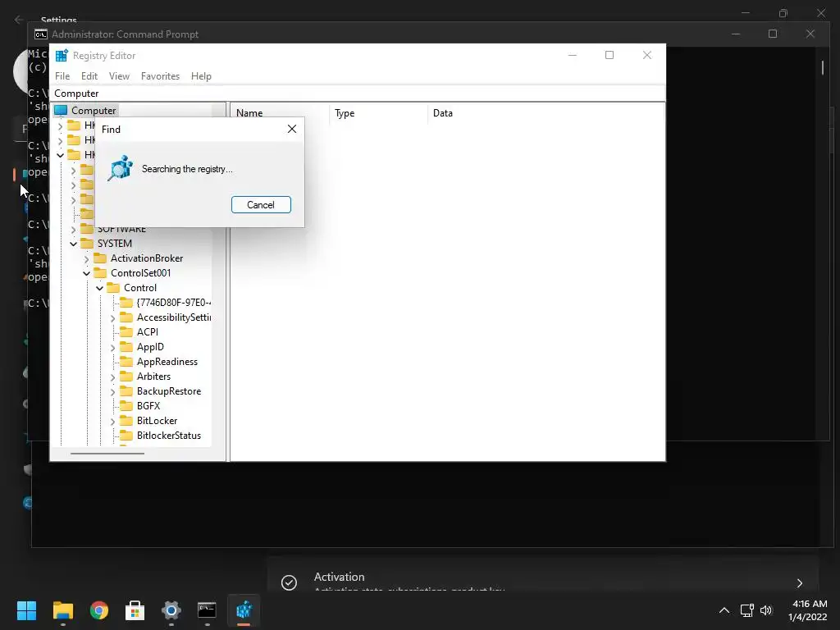Expand the Arbiters key
The width and height of the screenshot is (840, 630).
tap(112, 377)
